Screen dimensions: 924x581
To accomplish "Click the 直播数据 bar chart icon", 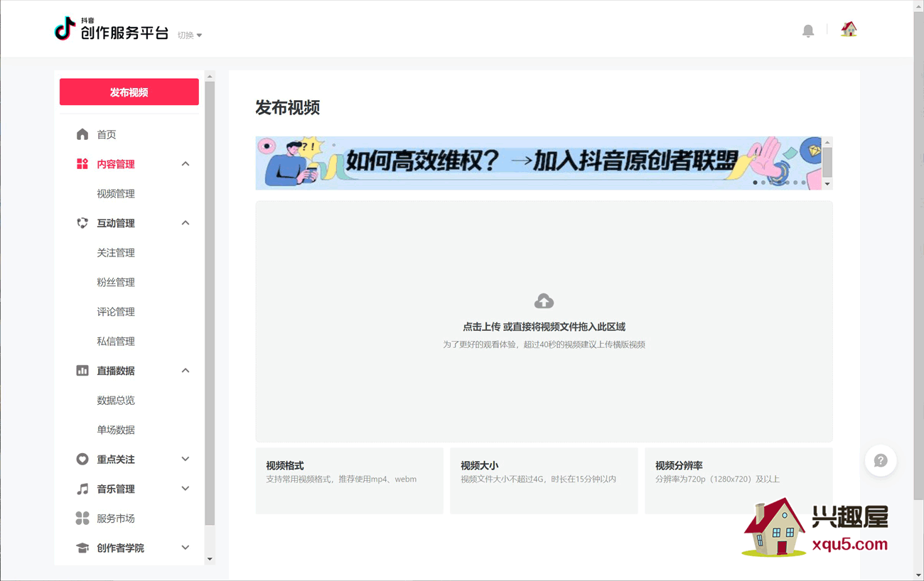I will (x=82, y=371).
